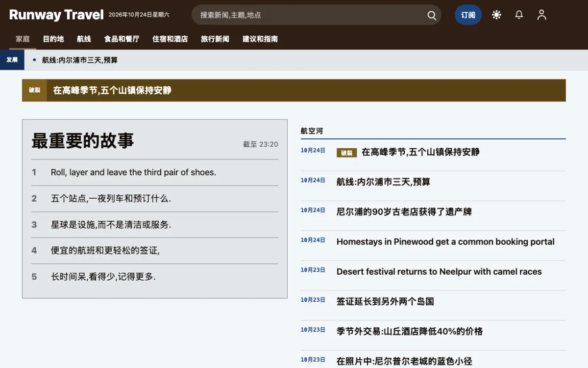Screen dimensions: 588x368
Task: Open the 航线 navigation tab
Action: (x=84, y=39)
